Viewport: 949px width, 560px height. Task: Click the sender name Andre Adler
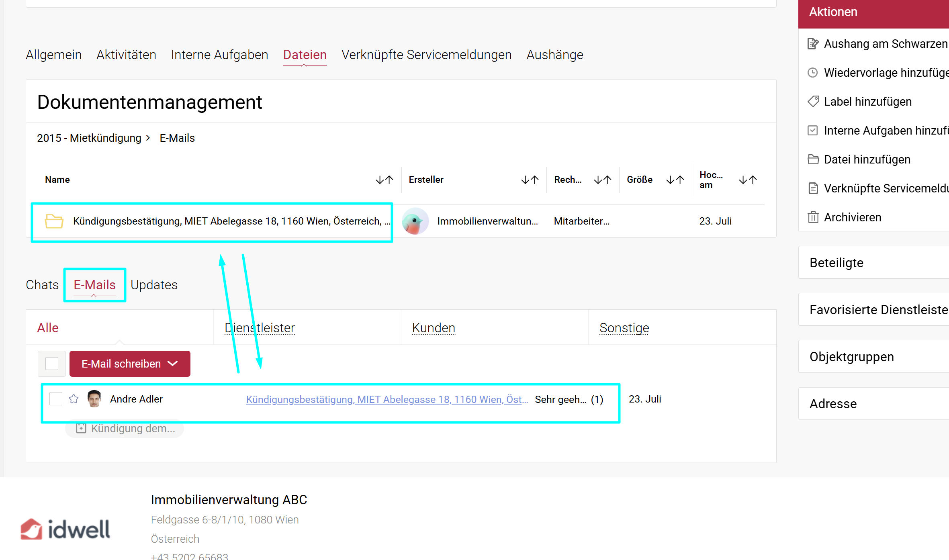point(137,399)
